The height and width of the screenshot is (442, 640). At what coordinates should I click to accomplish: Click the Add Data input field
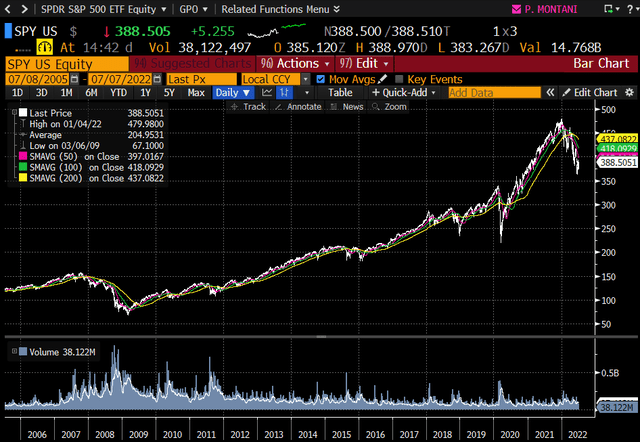pyautogui.click(x=494, y=93)
